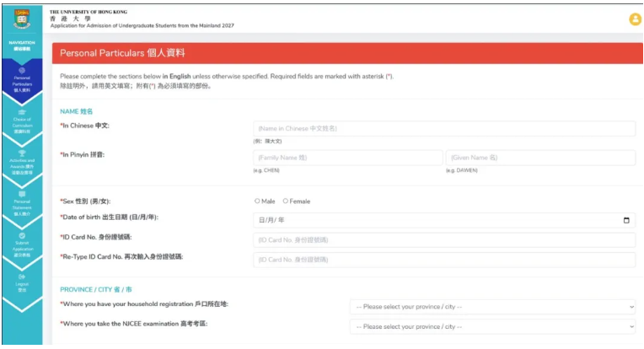This screenshot has height=349, width=644.
Task: Click the PROVINCE / CITY section heading
Action: coord(96,289)
